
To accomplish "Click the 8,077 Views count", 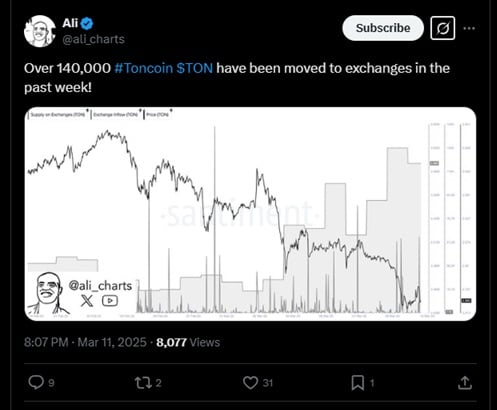I will point(188,342).
